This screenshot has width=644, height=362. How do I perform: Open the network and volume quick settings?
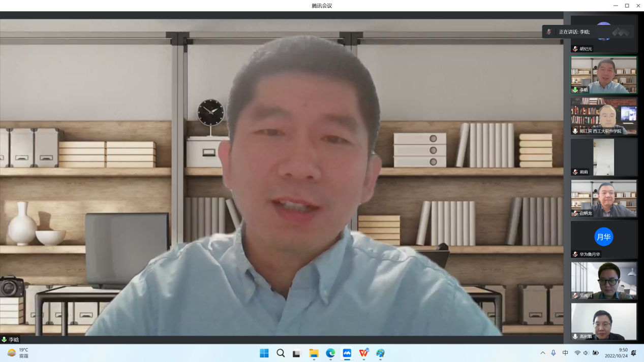[x=586, y=353]
